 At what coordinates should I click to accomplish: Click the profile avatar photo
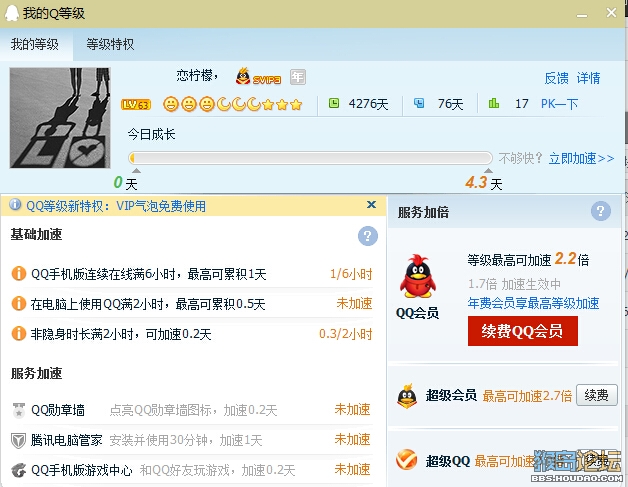[x=60, y=118]
